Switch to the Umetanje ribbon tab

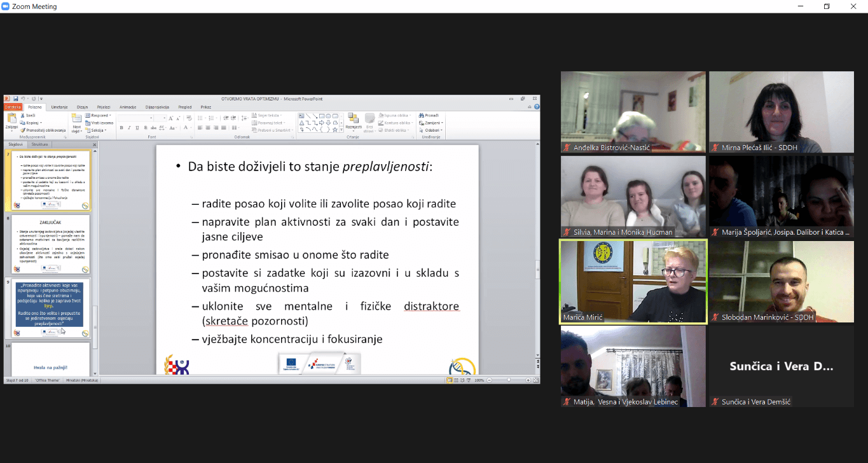[59, 107]
